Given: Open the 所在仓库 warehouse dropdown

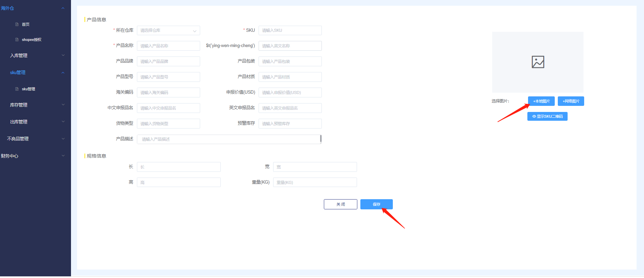Looking at the screenshot, I should [x=168, y=30].
